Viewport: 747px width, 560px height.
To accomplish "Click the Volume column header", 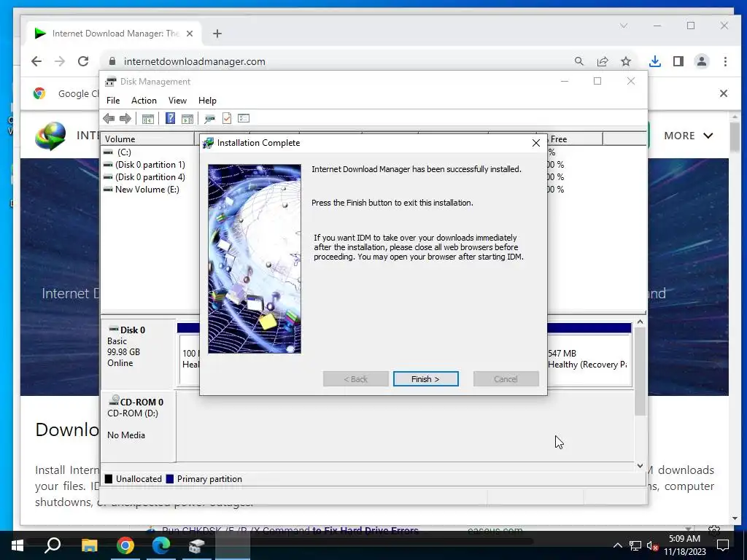I will pos(147,139).
